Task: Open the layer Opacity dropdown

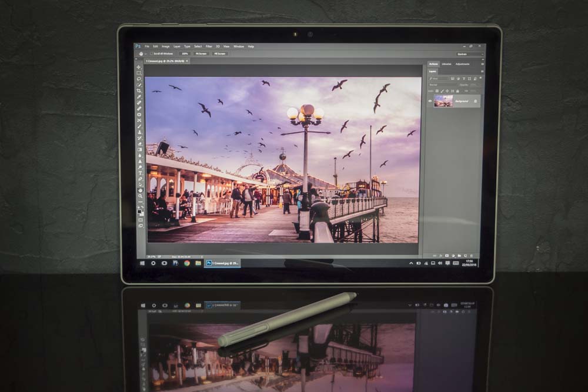Action: point(475,85)
